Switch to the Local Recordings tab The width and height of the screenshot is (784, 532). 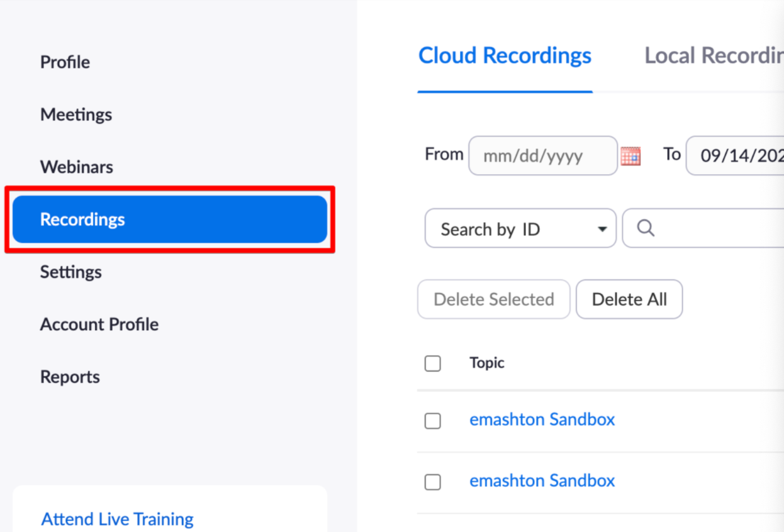(x=714, y=56)
